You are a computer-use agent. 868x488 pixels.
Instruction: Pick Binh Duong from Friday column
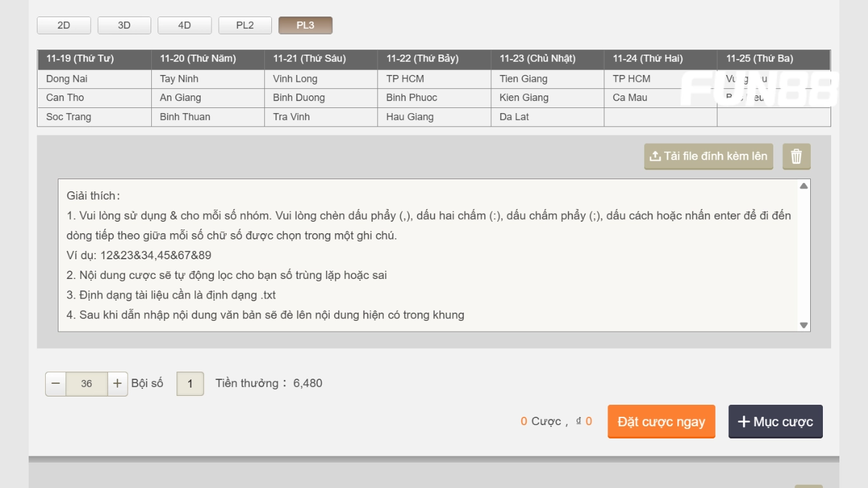coord(299,98)
